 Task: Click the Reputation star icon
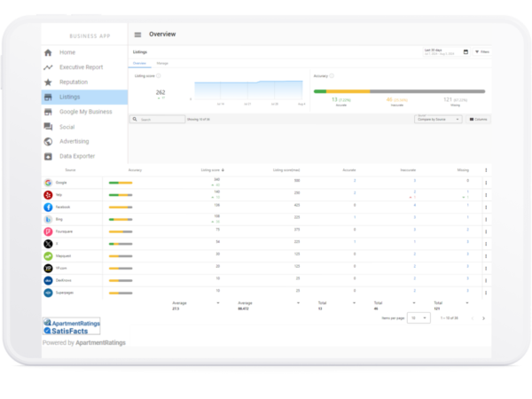[x=48, y=82]
